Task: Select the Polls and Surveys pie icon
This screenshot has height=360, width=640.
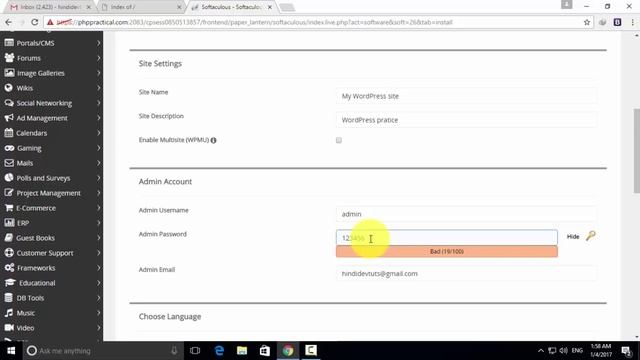Action: click(9, 178)
